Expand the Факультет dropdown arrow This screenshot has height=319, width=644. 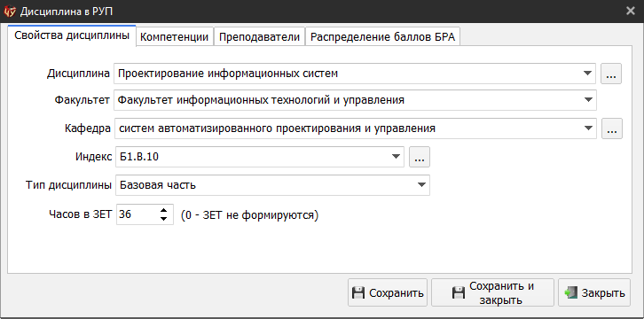pyautogui.click(x=588, y=99)
